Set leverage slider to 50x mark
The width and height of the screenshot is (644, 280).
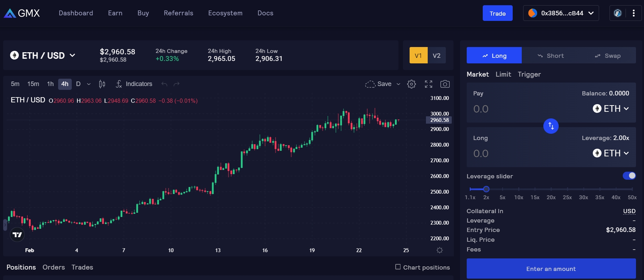pyautogui.click(x=632, y=189)
